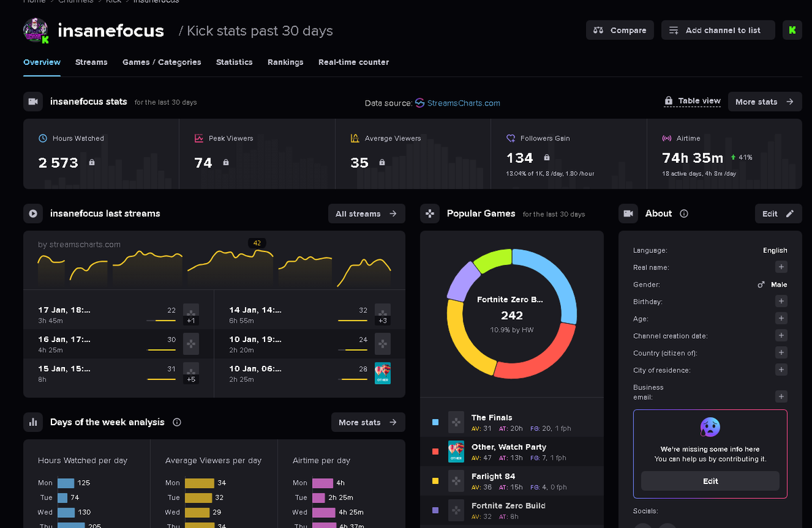Click the info icon beside About
This screenshot has width=812, height=528.
[x=683, y=214]
